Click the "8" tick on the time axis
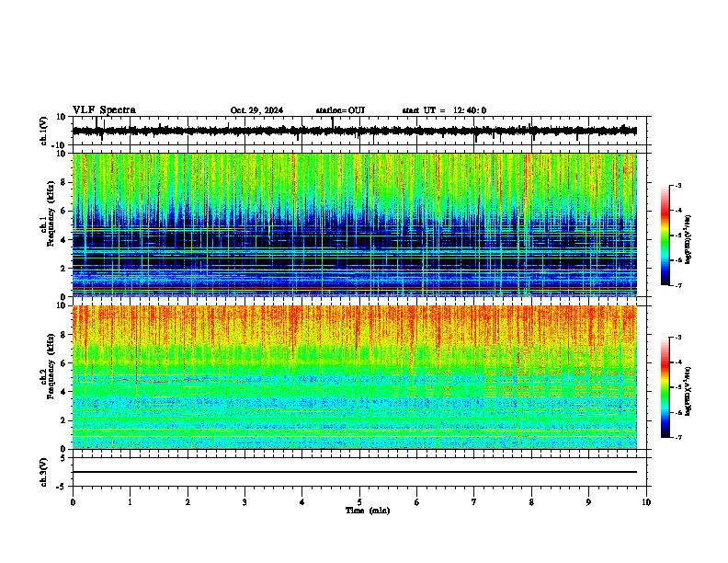The height and width of the screenshot is (563, 728). [x=531, y=502]
